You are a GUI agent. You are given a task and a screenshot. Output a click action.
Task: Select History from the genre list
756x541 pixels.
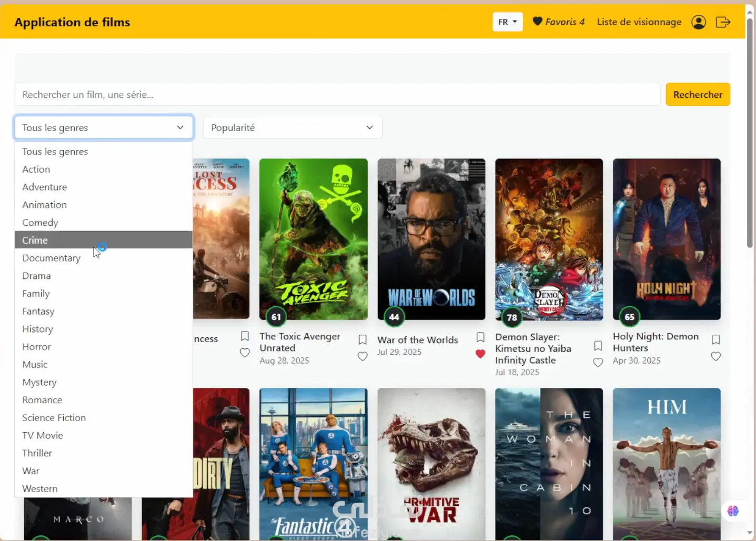coord(104,329)
